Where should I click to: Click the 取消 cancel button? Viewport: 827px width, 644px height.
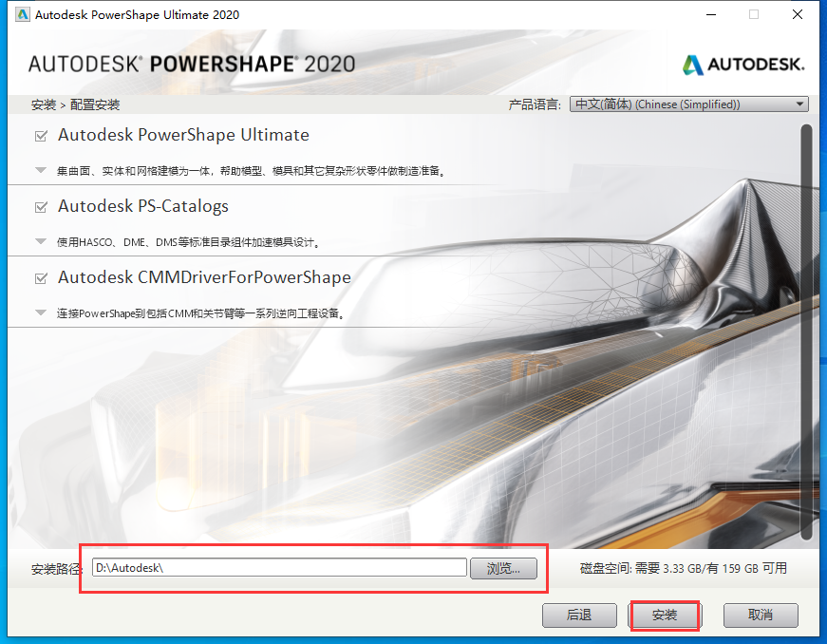point(761,615)
